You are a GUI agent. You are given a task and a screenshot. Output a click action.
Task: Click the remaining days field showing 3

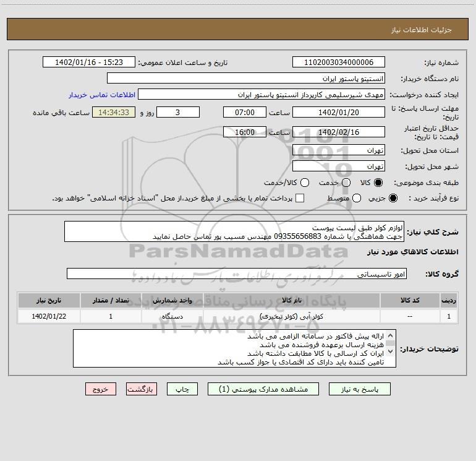tap(178, 112)
